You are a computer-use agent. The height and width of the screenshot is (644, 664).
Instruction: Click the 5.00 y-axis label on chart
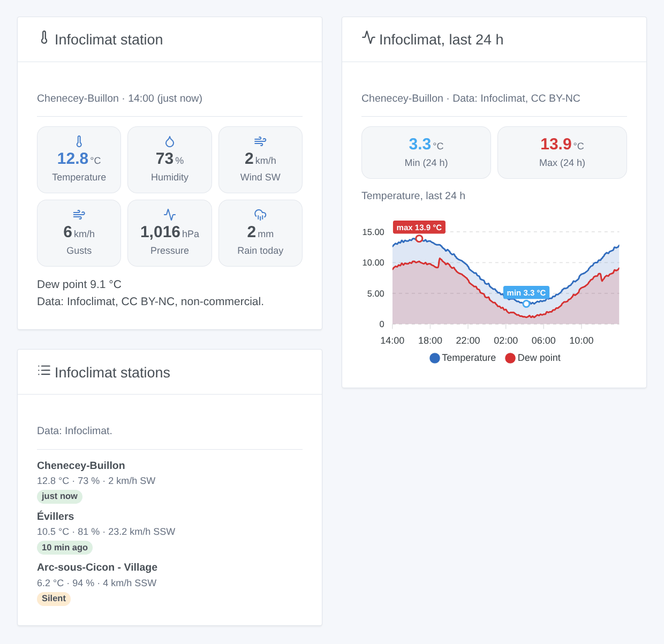tap(375, 293)
